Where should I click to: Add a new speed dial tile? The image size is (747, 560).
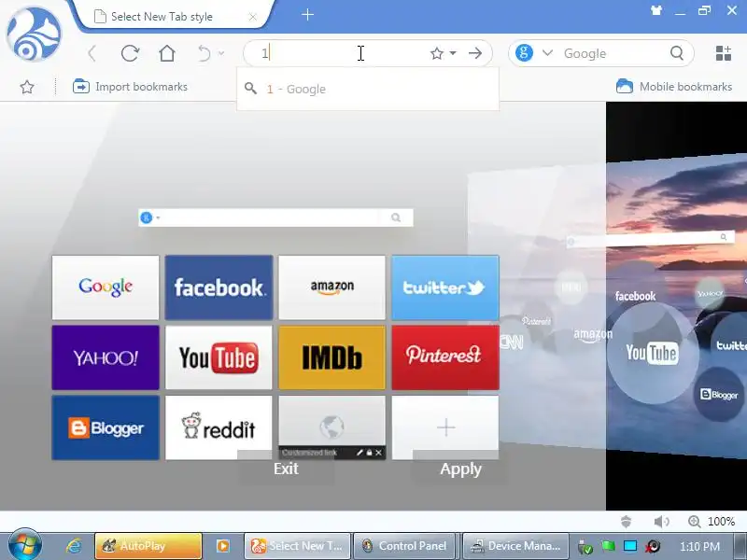tap(445, 427)
